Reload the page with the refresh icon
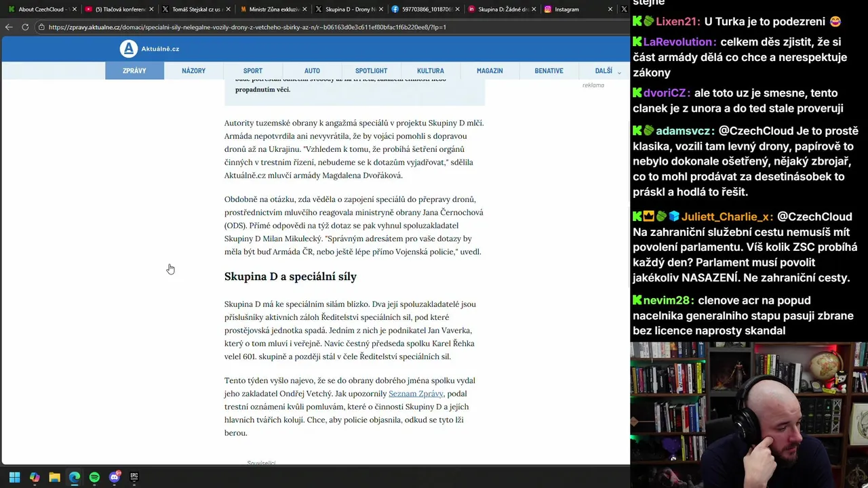The image size is (868, 488). [25, 27]
